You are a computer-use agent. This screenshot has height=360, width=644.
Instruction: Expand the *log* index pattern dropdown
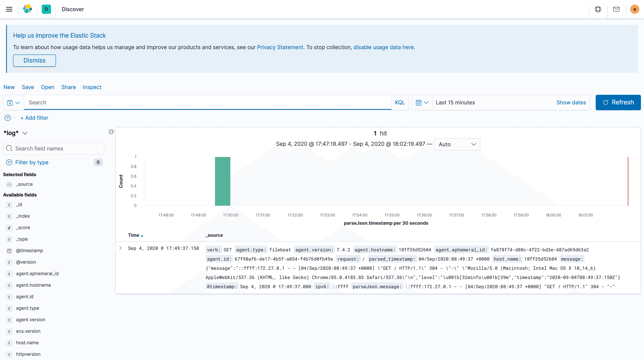(15, 133)
